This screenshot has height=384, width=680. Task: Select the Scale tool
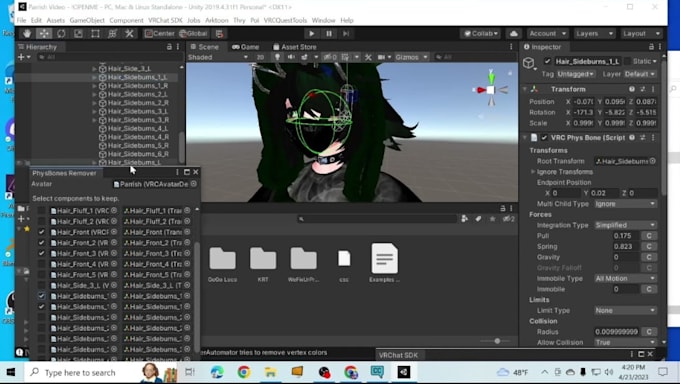click(x=78, y=33)
